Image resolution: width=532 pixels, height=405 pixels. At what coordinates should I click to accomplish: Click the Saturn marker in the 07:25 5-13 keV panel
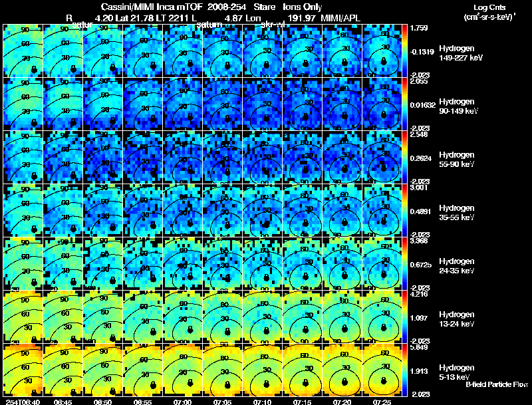point(384,381)
